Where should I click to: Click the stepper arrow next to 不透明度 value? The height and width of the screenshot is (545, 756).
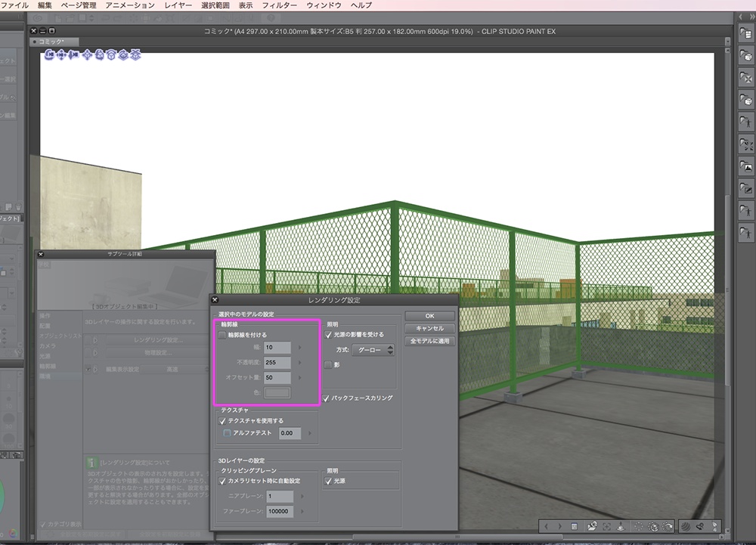click(299, 362)
